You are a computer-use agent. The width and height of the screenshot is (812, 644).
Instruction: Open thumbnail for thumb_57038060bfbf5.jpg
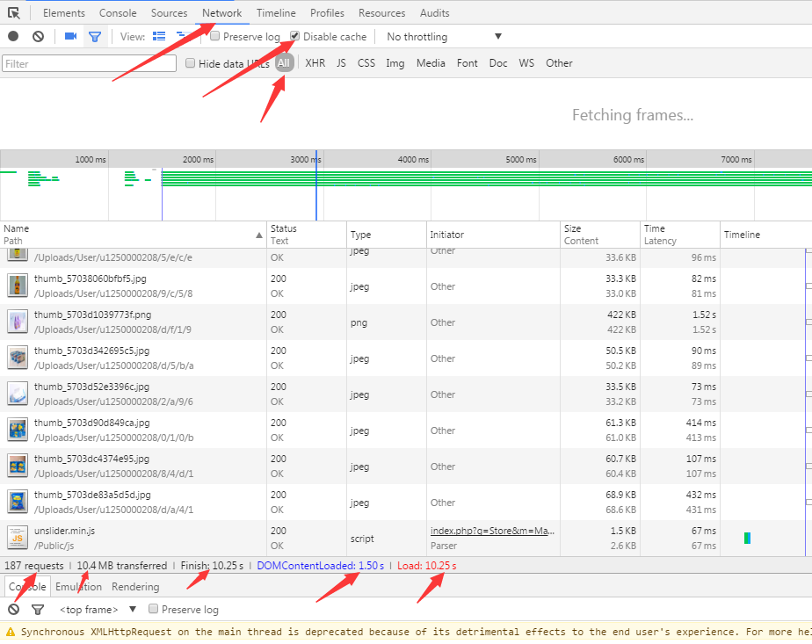(17, 286)
